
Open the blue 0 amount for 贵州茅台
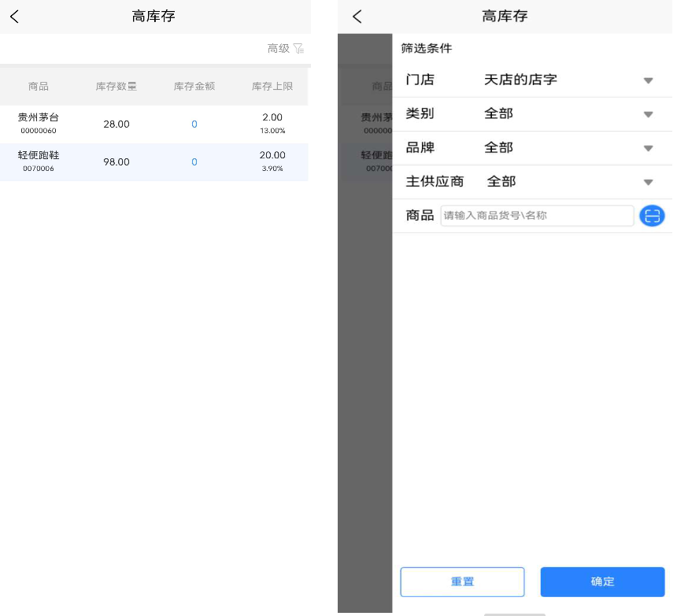[194, 124]
